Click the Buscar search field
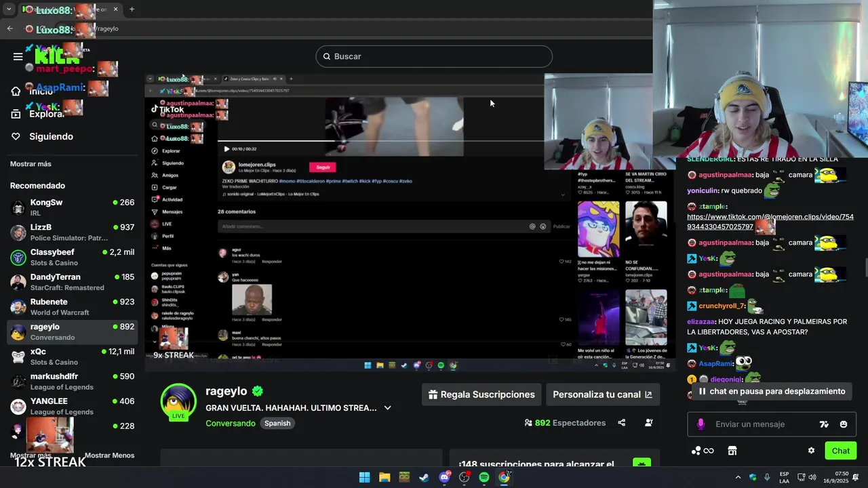This screenshot has height=488, width=868. tap(434, 56)
